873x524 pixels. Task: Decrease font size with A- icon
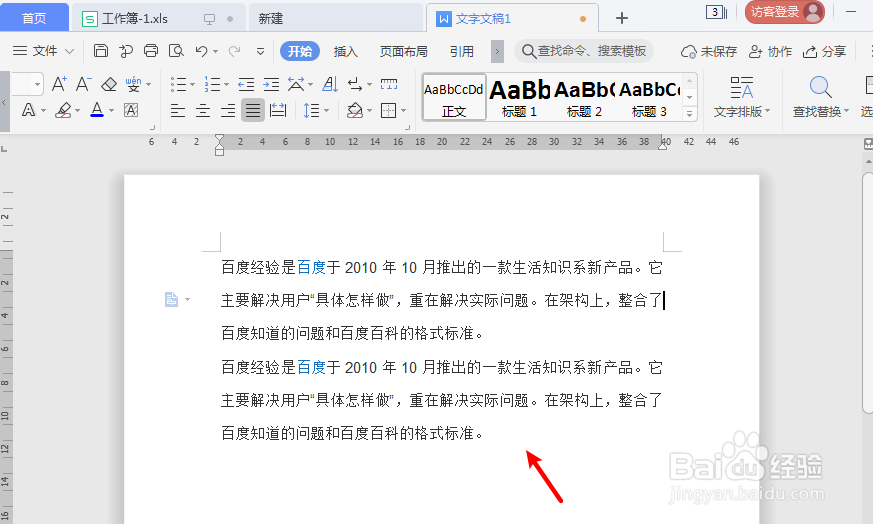(84, 84)
